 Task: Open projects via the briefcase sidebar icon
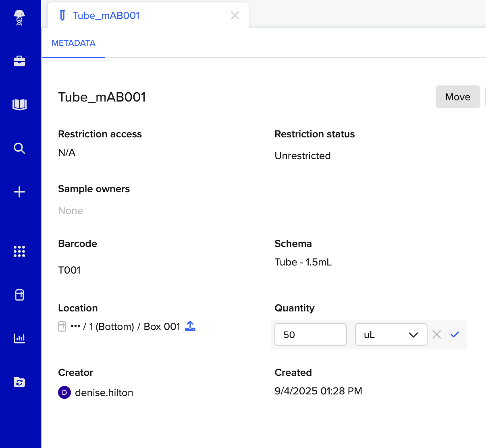[19, 61]
